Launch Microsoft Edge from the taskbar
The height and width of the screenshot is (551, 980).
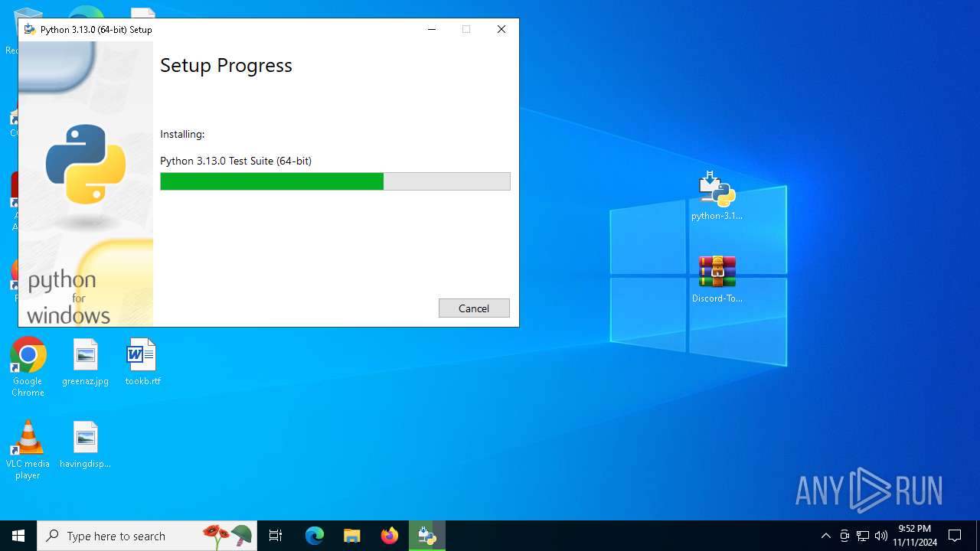315,536
